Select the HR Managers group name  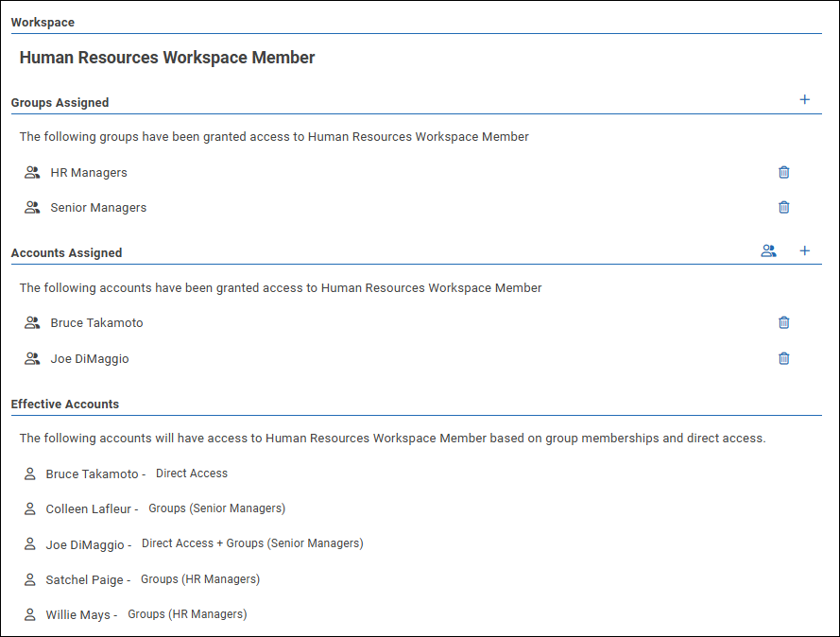coord(89,173)
